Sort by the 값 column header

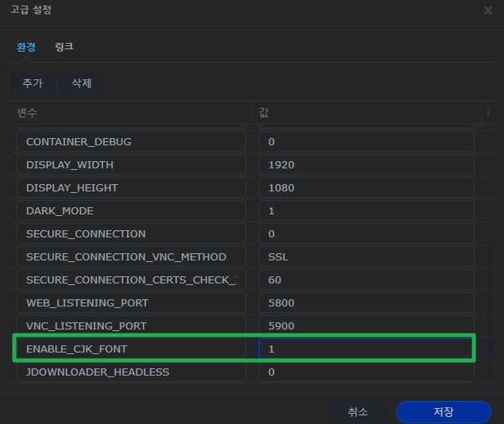[365, 113]
